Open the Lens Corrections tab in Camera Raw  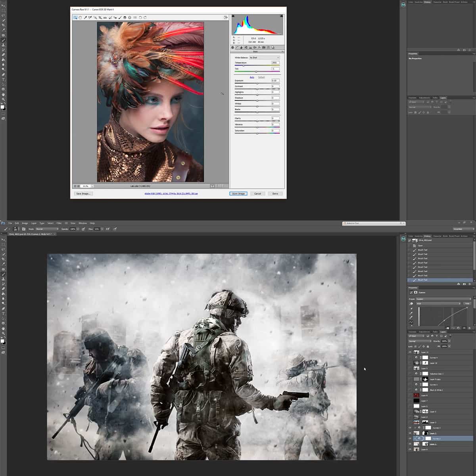coord(255,47)
